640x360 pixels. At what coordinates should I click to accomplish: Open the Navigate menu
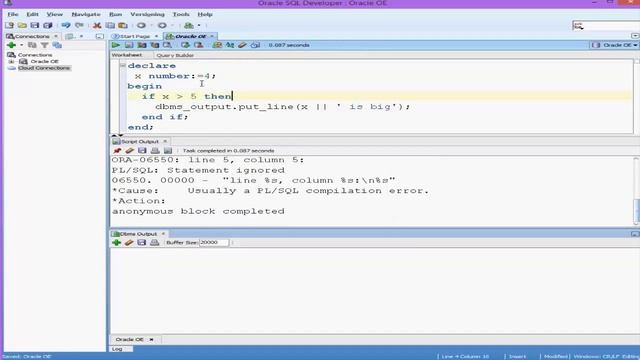(x=86, y=14)
